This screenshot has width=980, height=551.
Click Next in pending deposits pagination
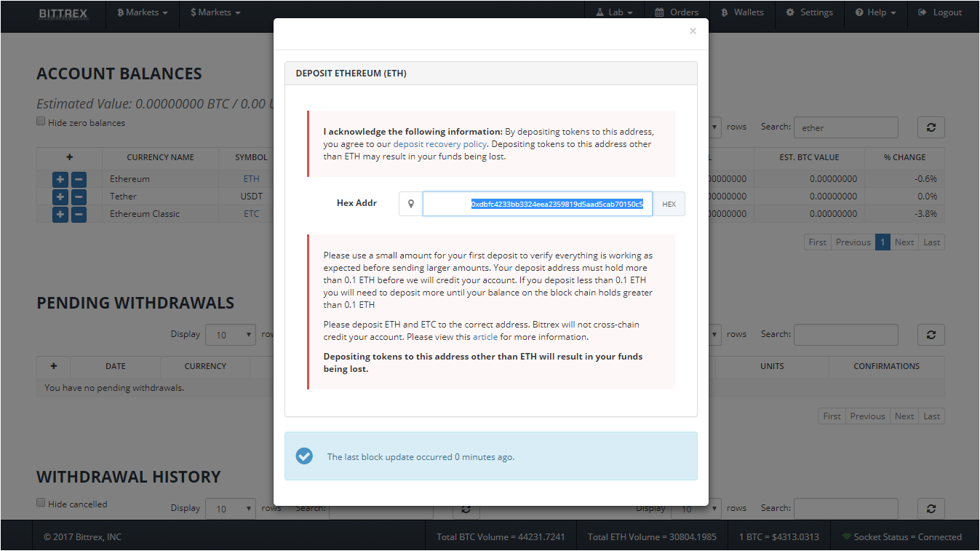[904, 416]
